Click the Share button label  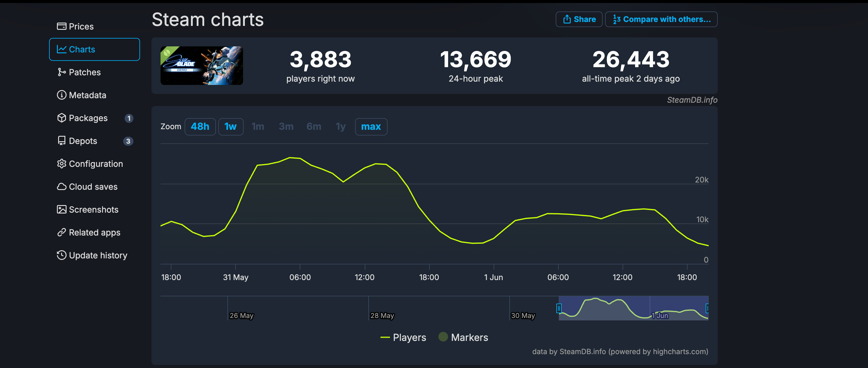585,19
